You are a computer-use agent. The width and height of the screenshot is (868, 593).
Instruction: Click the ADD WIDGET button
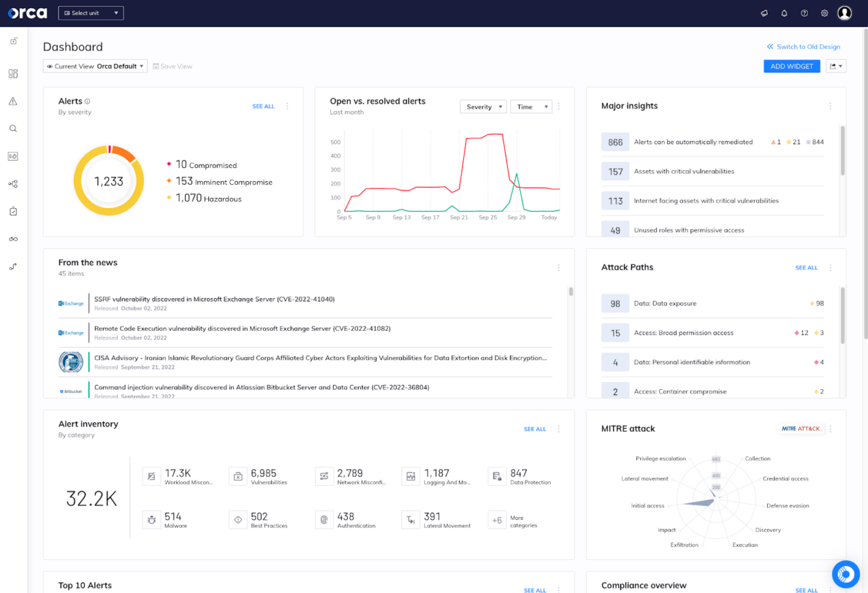(x=791, y=66)
